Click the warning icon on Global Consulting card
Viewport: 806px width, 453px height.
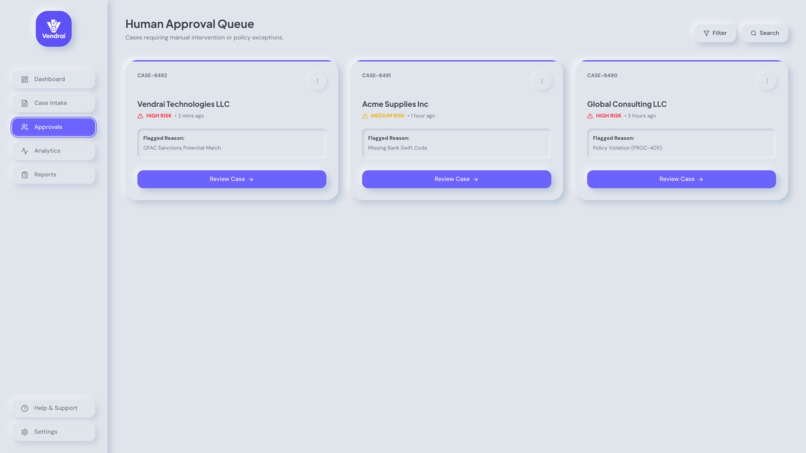pos(590,116)
